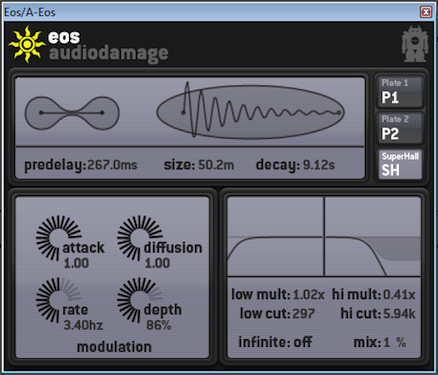Click the mix percentage value
This screenshot has height=375, width=438.
(395, 342)
